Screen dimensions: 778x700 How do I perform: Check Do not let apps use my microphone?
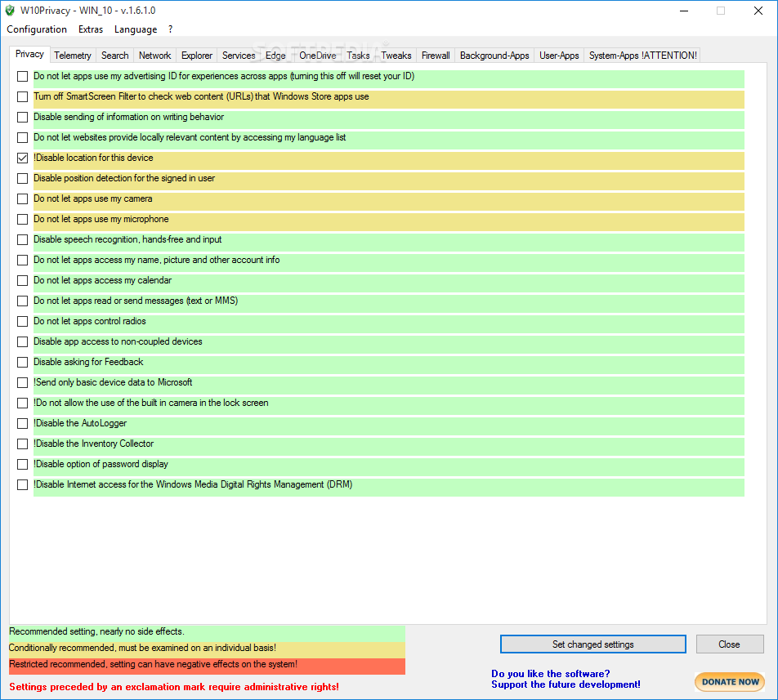click(22, 219)
